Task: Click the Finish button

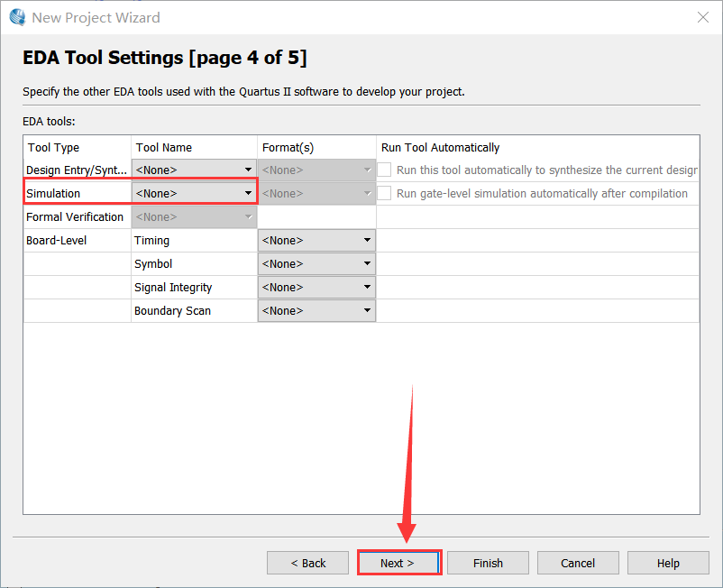Action: tap(488, 563)
